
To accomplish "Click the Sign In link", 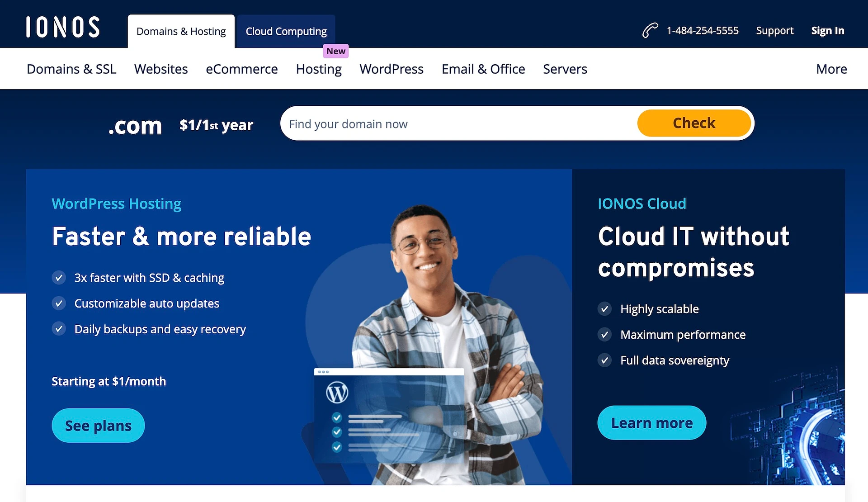I will coord(827,30).
